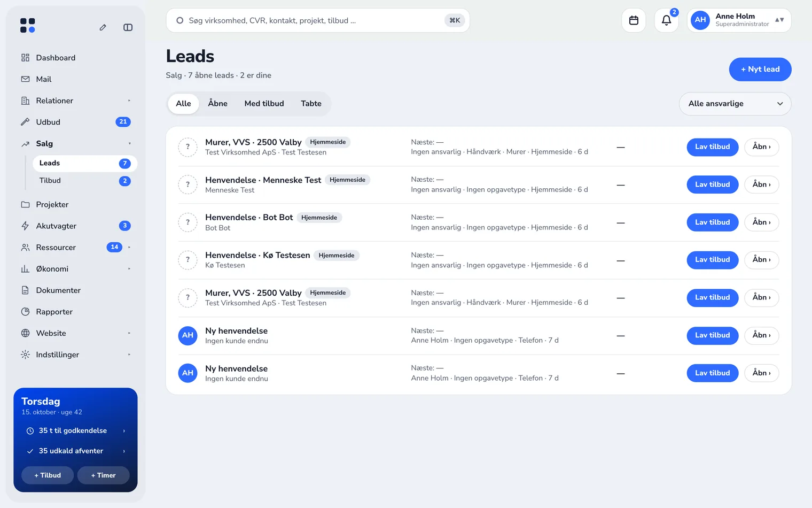The width and height of the screenshot is (812, 508).
Task: Click Lav tilbud on last Ny henvendelse row
Action: click(712, 373)
